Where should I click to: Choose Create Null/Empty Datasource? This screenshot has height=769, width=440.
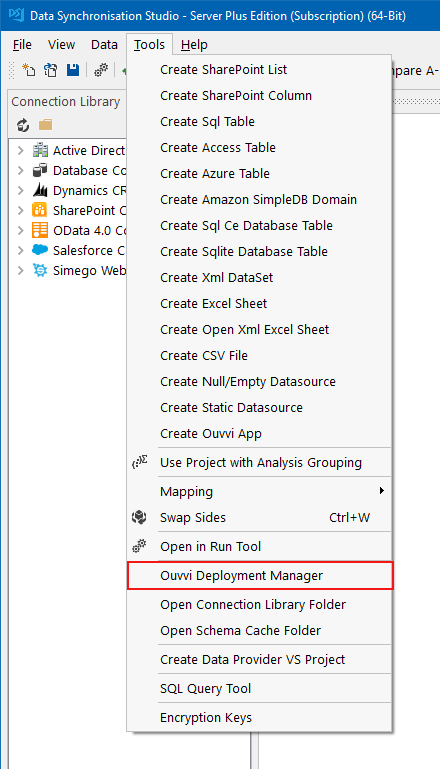259,382
